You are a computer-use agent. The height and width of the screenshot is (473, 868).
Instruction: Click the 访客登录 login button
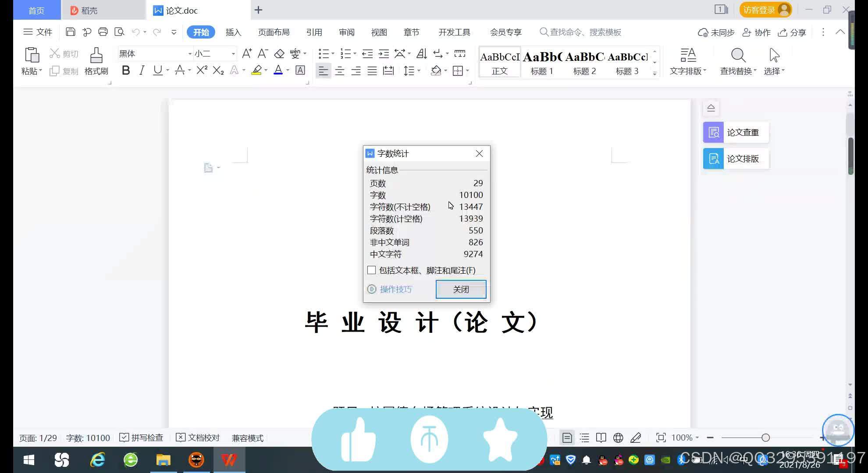coord(765,10)
